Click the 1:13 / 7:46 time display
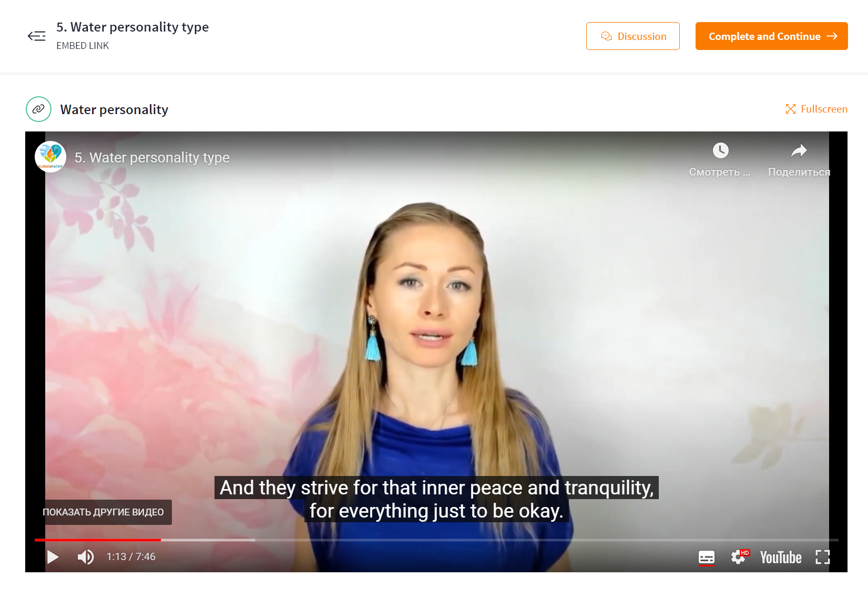The width and height of the screenshot is (868, 598). pos(131,556)
